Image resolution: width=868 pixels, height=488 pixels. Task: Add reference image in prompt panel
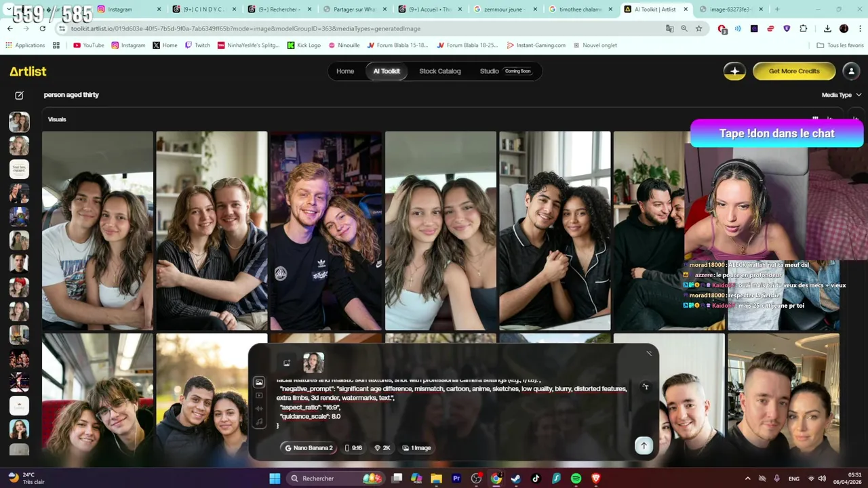coord(287,363)
